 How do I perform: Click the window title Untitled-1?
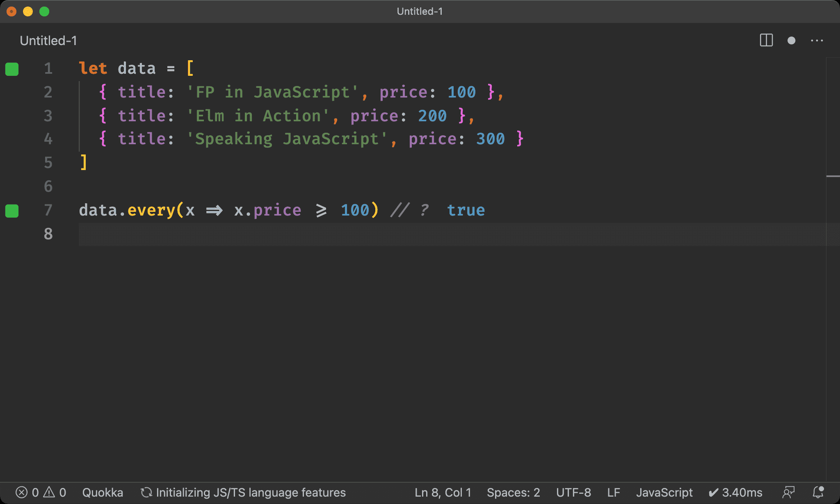(420, 11)
